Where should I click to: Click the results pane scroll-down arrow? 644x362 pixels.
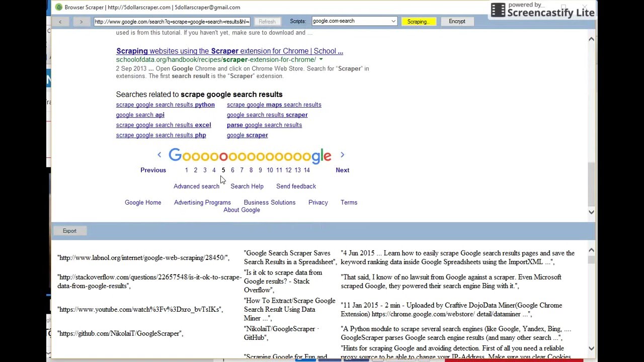point(591,348)
